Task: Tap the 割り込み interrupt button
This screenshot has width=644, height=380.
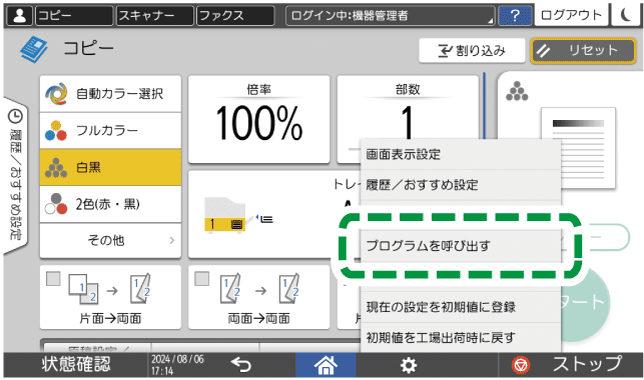Action: pos(472,51)
